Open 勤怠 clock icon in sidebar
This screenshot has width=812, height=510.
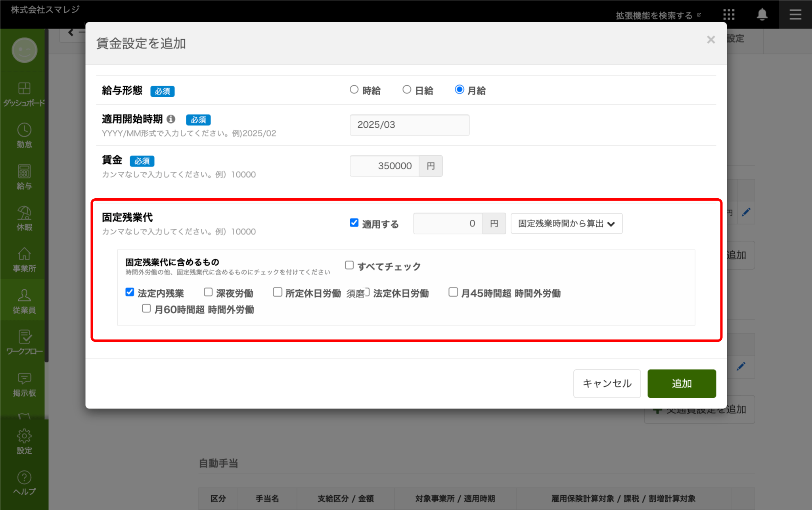24,130
